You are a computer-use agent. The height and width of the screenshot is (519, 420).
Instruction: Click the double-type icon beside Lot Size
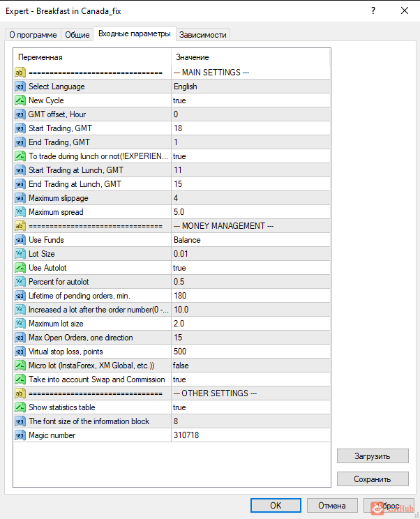click(20, 254)
